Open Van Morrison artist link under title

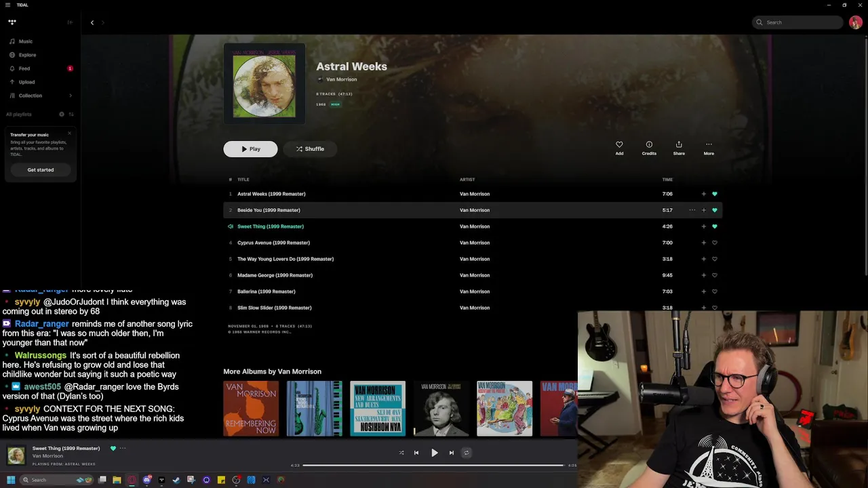click(341, 79)
